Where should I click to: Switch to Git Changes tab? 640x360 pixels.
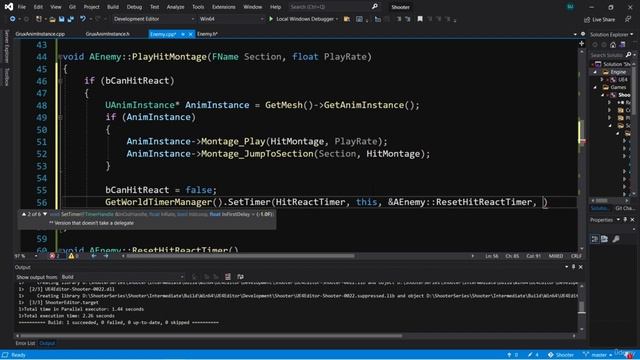pos(624,208)
